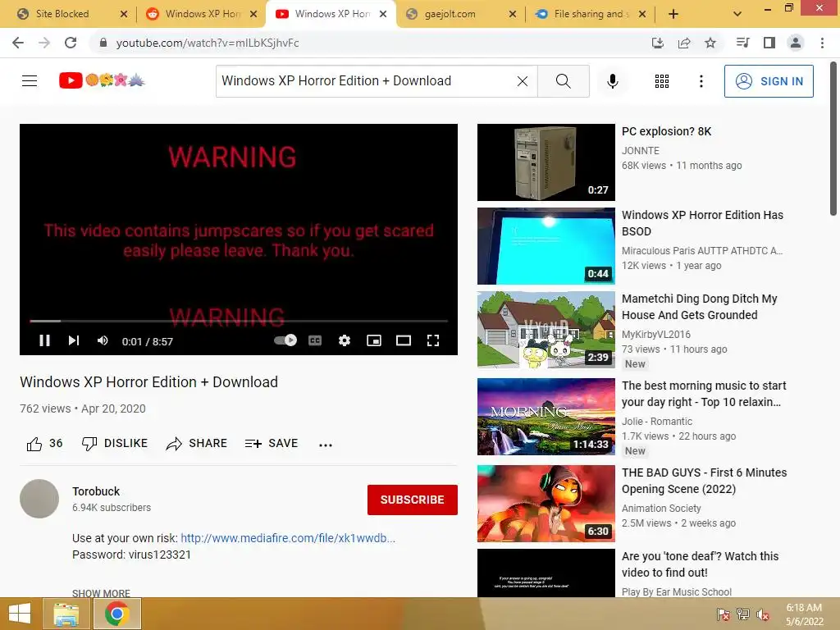Search with your voice microphone icon
This screenshot has height=630, width=840.
[x=612, y=81]
